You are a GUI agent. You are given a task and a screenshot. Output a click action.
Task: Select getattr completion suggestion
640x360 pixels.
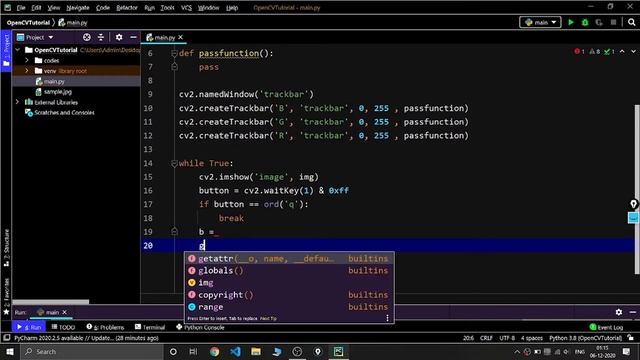[x=289, y=258]
